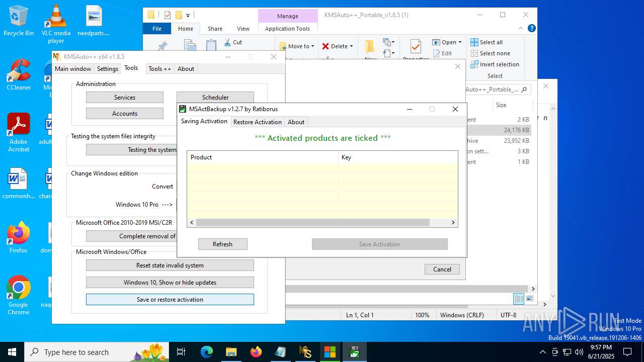
Task: Open File Explorer from the taskbar
Action: (231, 352)
